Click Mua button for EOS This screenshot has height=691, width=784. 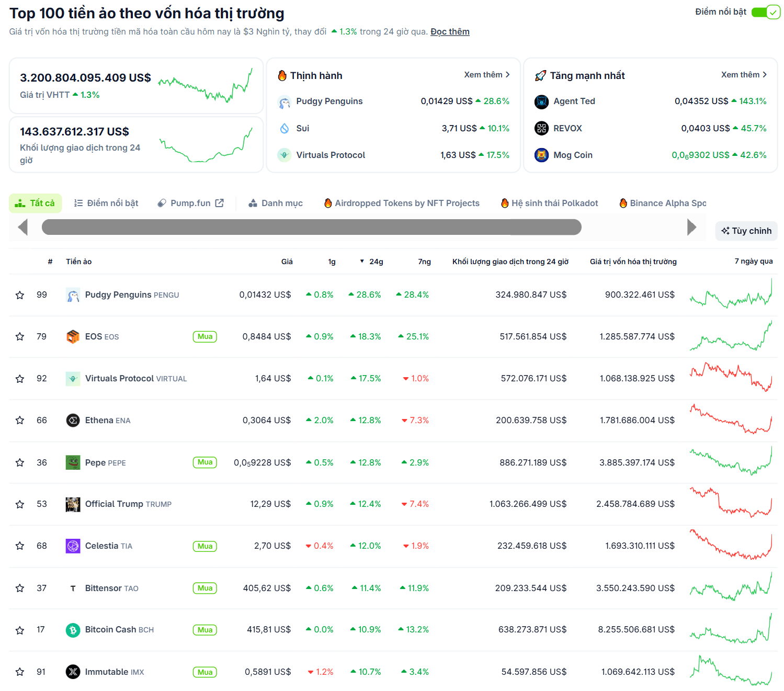pos(205,337)
